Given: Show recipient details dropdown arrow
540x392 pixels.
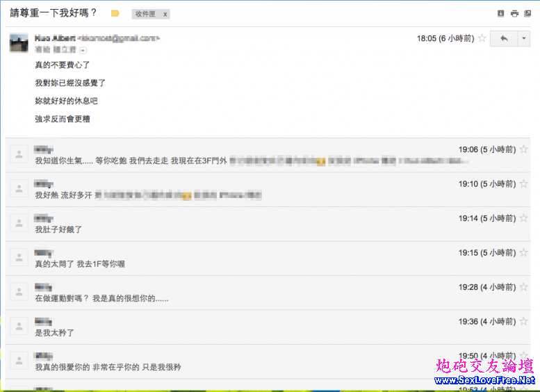Looking at the screenshot, I should (x=83, y=50).
